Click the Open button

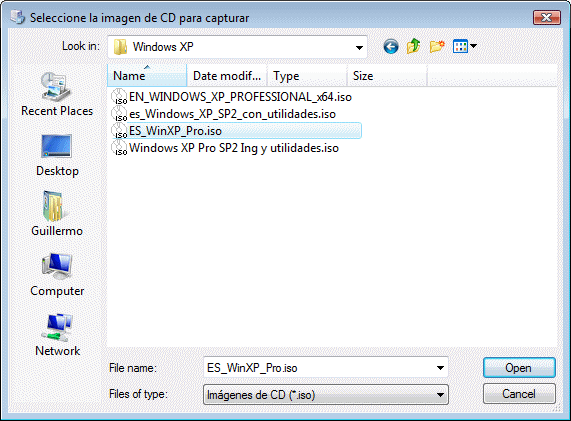519,368
